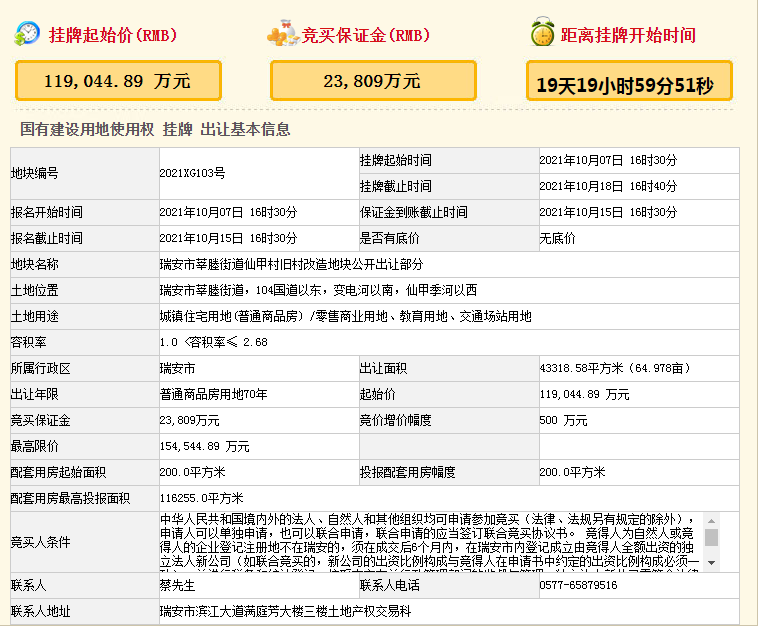Click the 联系人地址 address text
Screen dimensions: 762x626
pyautogui.click(x=285, y=610)
